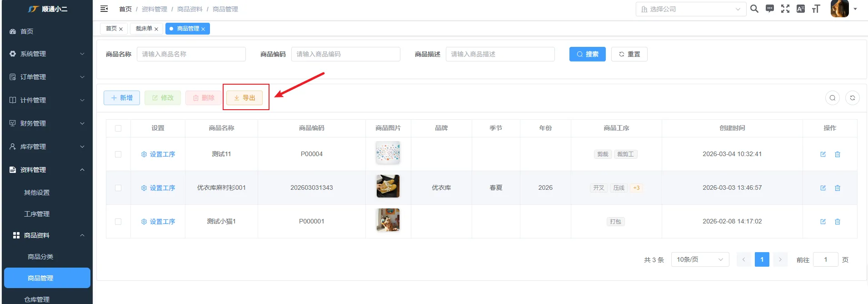
Task: Click the table refresh circular icon
Action: (x=852, y=98)
